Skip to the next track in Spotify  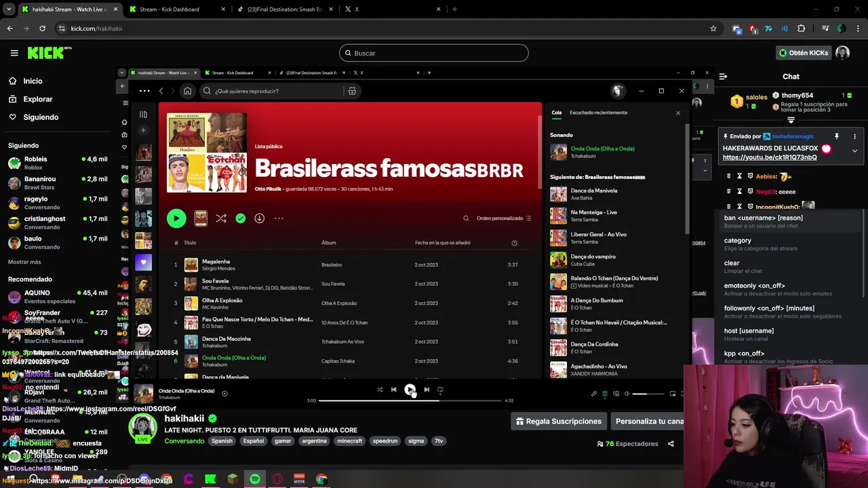427,390
